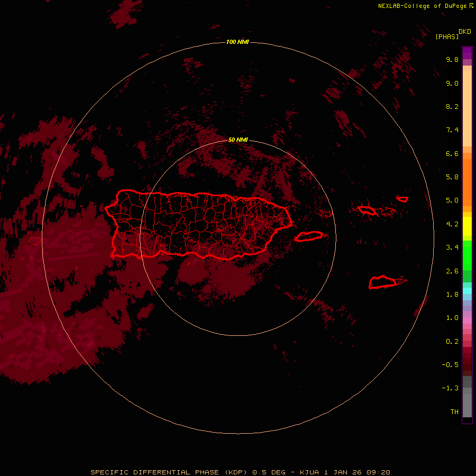Click the 1 JAN 26 date in the caption

pyautogui.click(x=344, y=472)
